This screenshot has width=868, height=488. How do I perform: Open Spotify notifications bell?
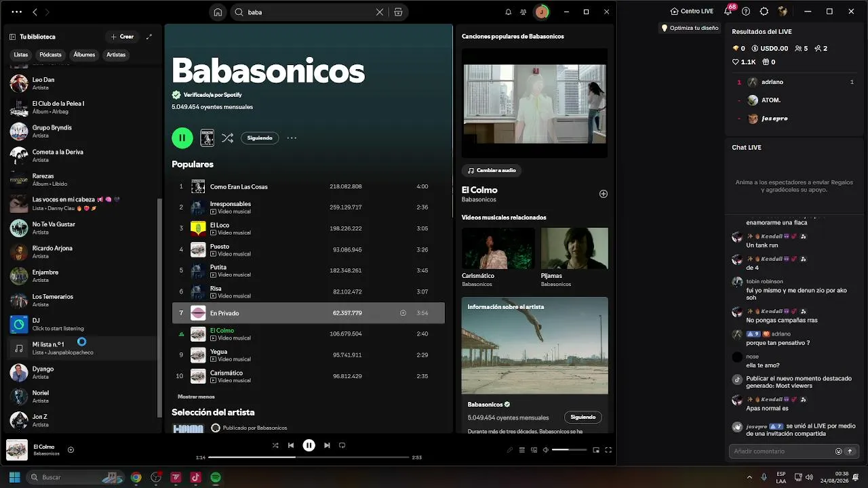509,12
